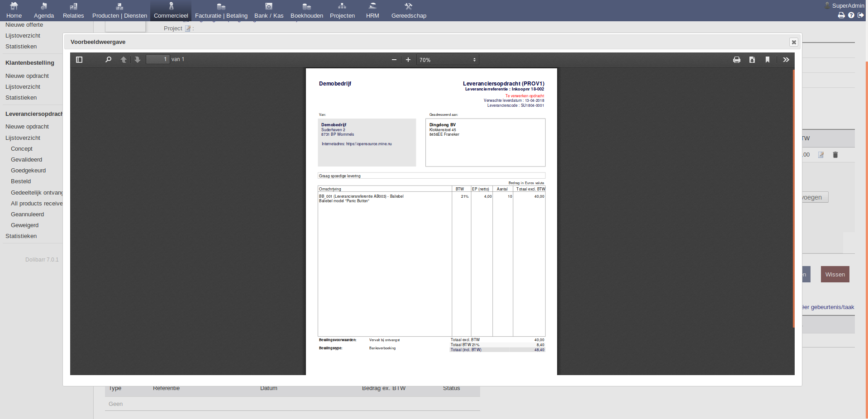Click the orange vertical scrollbar of PDF preview

(793, 199)
